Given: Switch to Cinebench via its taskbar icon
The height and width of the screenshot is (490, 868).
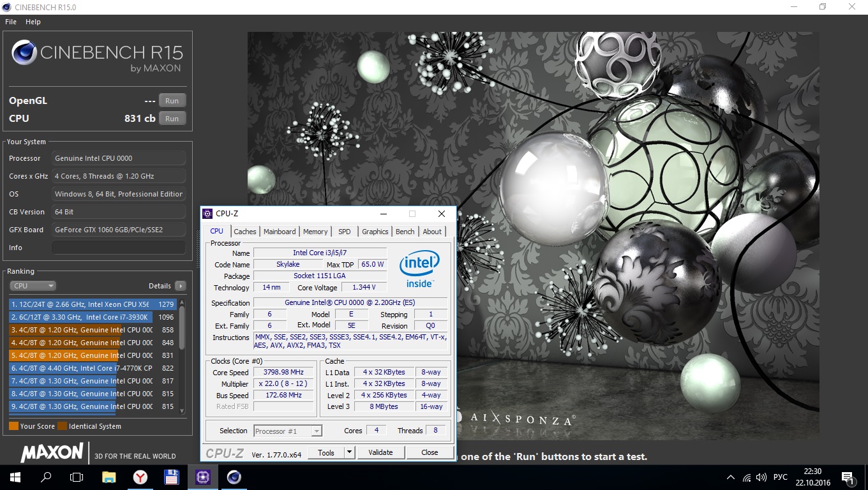Looking at the screenshot, I should [234, 477].
